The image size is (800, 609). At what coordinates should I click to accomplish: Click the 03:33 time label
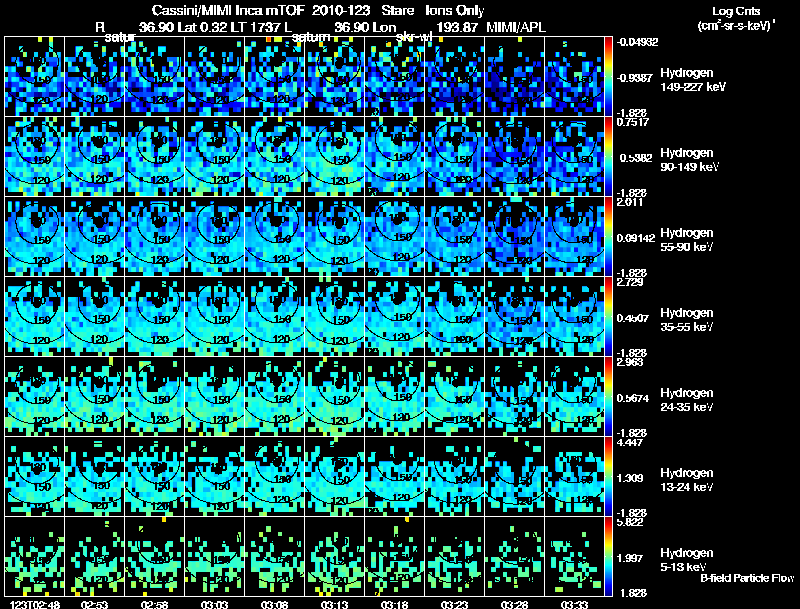[574, 604]
